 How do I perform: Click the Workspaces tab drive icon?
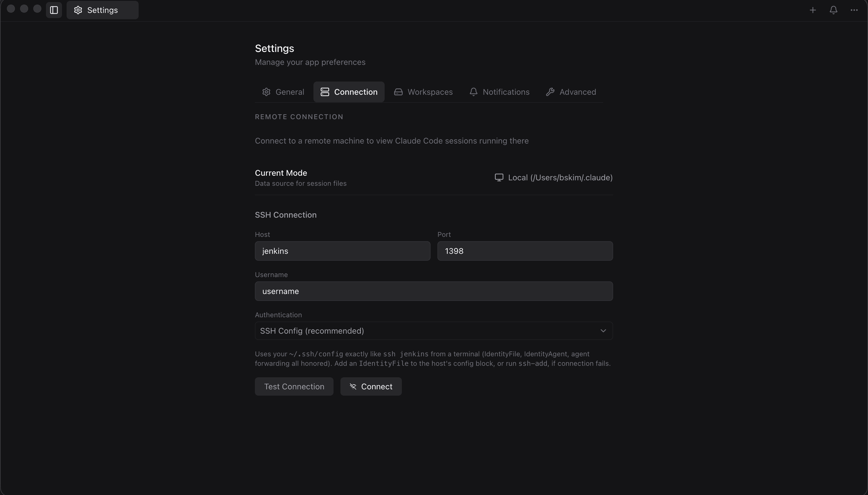click(x=398, y=92)
